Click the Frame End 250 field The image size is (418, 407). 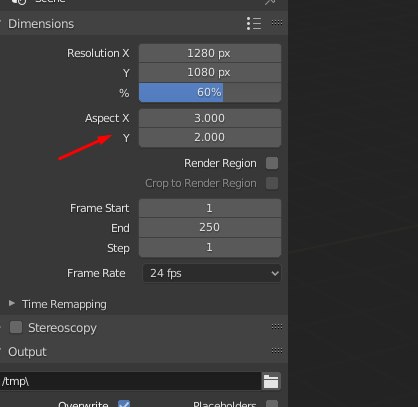[x=210, y=228]
